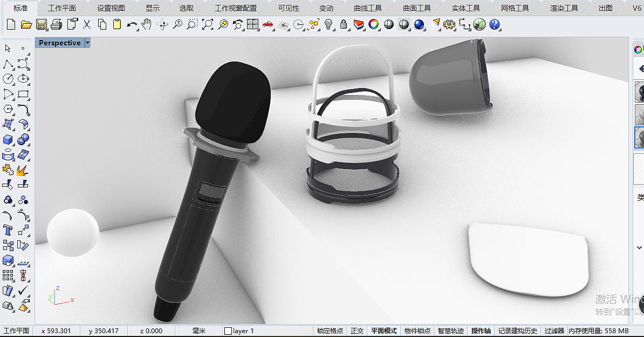This screenshot has height=337, width=644.
Task: Toggle 物件锁点 object snap
Action: (x=417, y=331)
